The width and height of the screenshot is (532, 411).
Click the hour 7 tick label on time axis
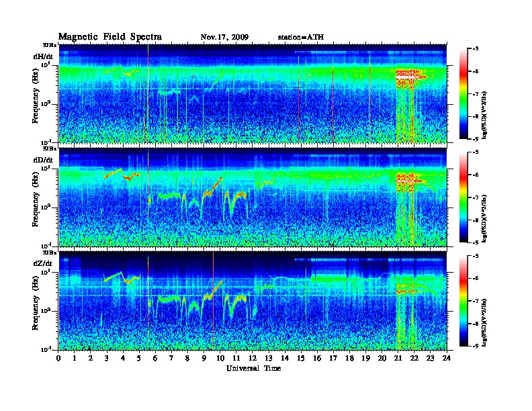pyautogui.click(x=172, y=358)
